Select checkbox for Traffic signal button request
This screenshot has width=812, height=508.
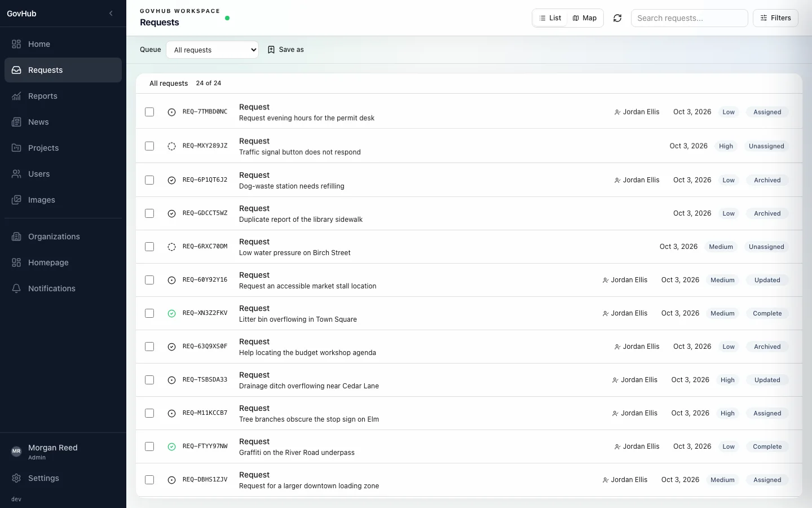(149, 146)
